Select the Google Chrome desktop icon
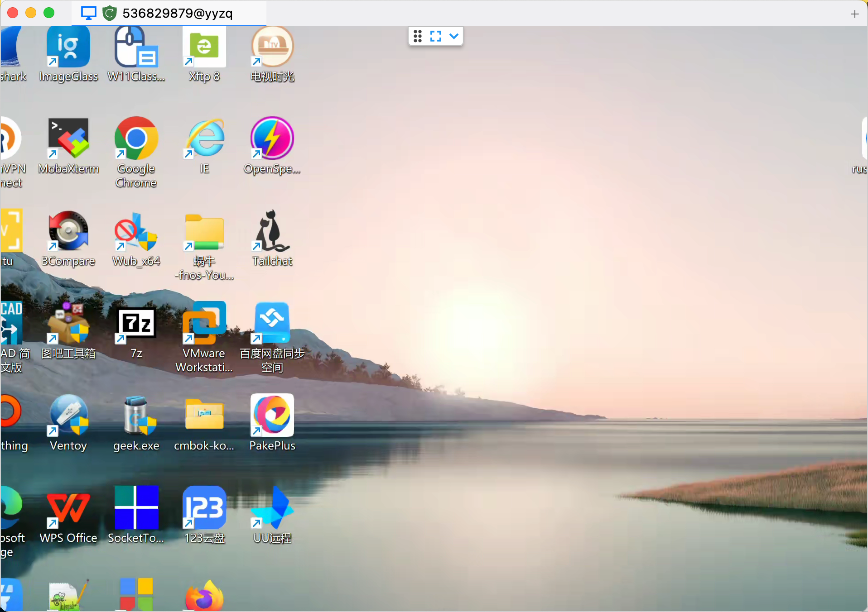The height and width of the screenshot is (612, 868). 136,139
